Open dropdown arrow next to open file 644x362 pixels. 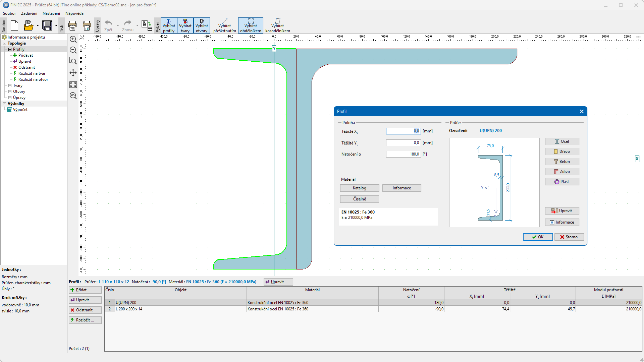tap(38, 25)
